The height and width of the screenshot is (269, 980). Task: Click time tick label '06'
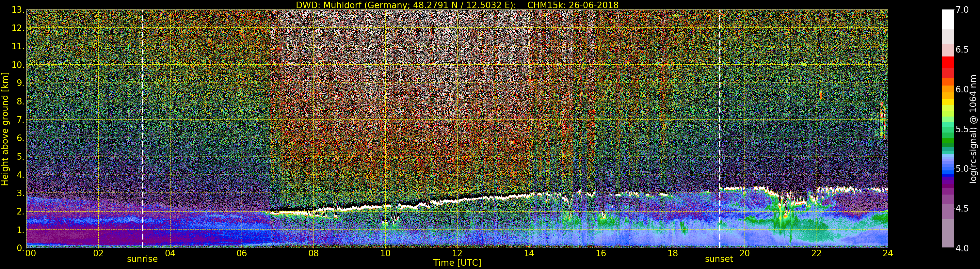click(242, 253)
